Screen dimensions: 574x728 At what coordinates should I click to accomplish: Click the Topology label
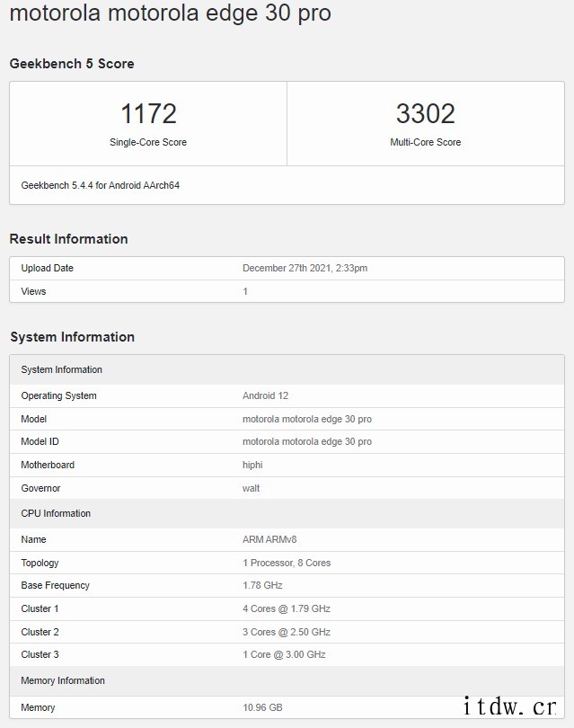coord(40,563)
